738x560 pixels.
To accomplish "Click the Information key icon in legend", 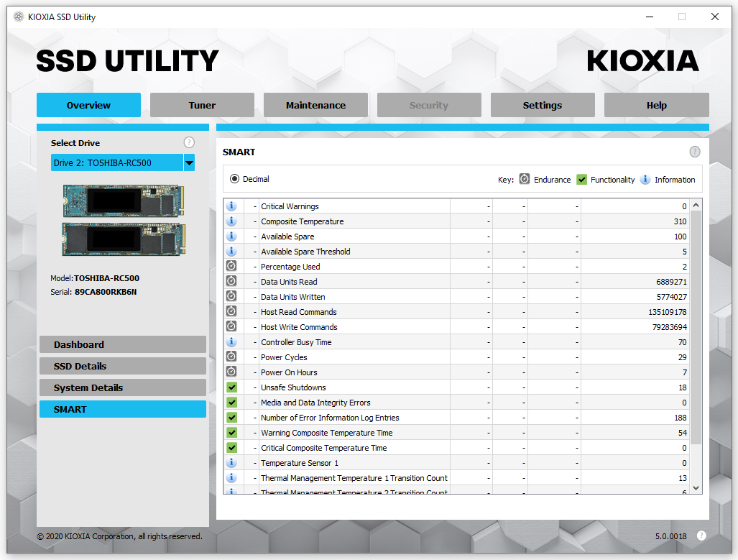I will [x=645, y=179].
